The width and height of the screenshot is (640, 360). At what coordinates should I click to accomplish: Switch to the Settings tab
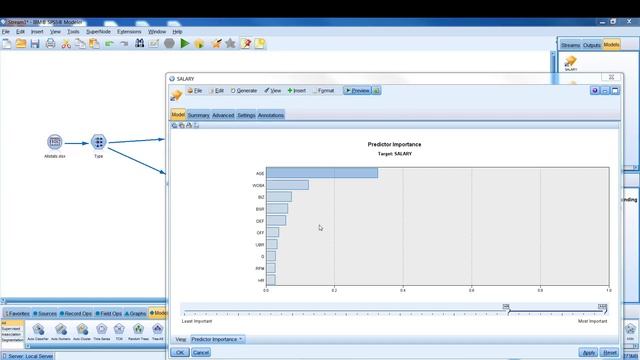click(247, 116)
